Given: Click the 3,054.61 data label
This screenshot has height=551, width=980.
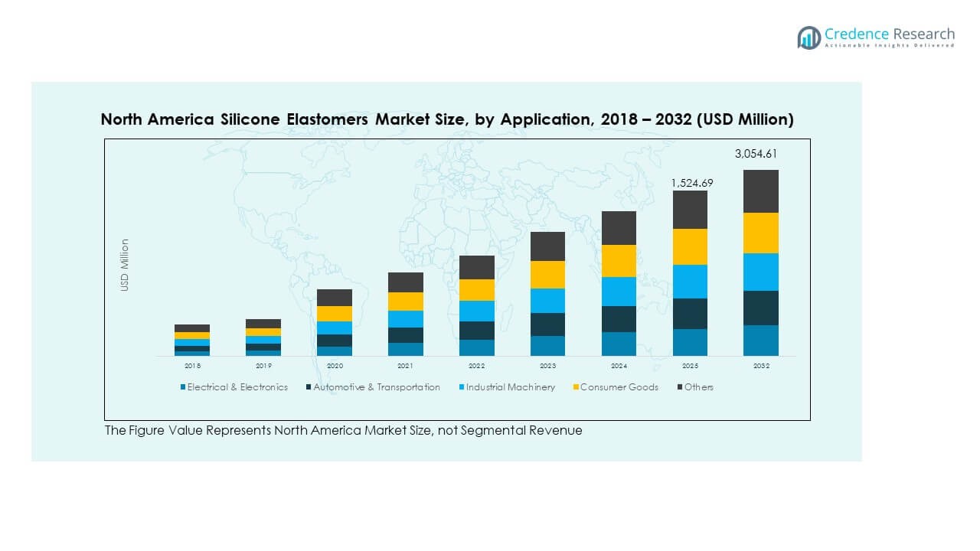Looking at the screenshot, I should coord(756,154).
